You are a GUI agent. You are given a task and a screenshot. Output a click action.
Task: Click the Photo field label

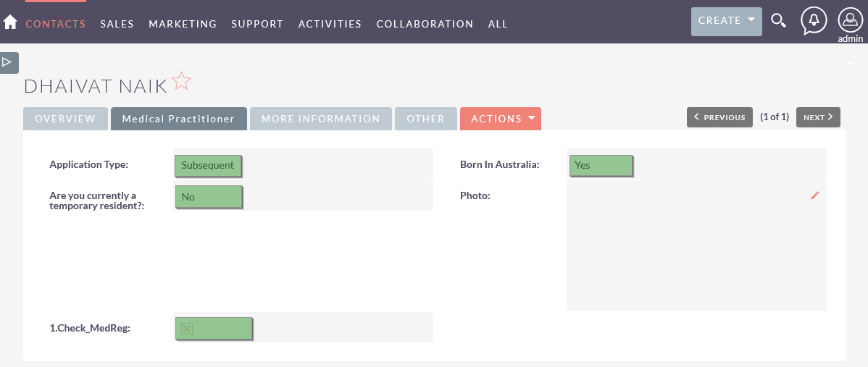[x=475, y=195]
